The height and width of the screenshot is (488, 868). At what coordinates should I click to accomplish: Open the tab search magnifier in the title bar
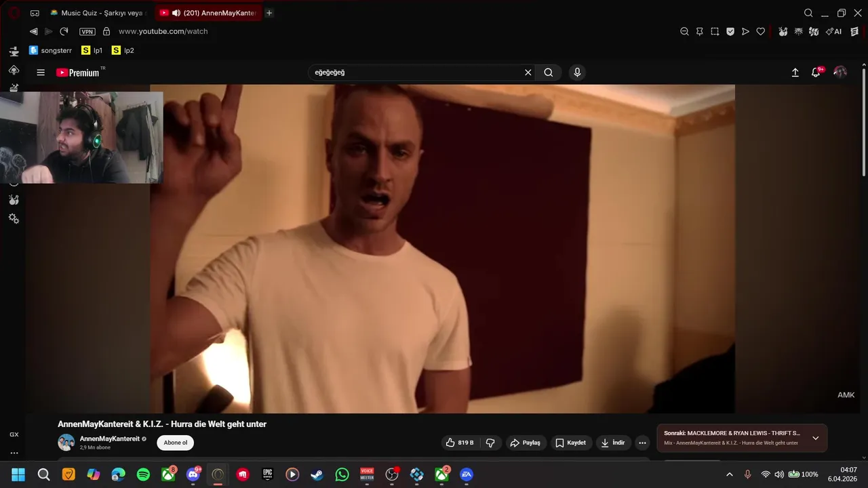pyautogui.click(x=808, y=13)
